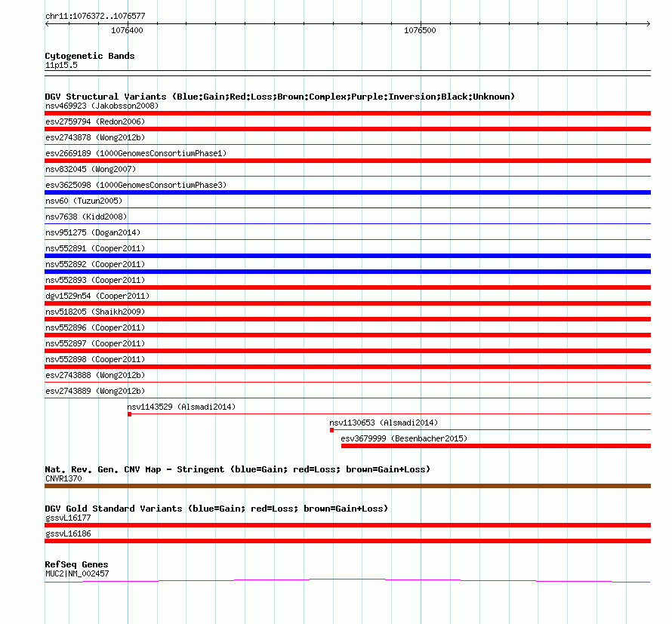Click the 1076400 ruler position label
This screenshot has width=672, height=624.
click(x=127, y=30)
